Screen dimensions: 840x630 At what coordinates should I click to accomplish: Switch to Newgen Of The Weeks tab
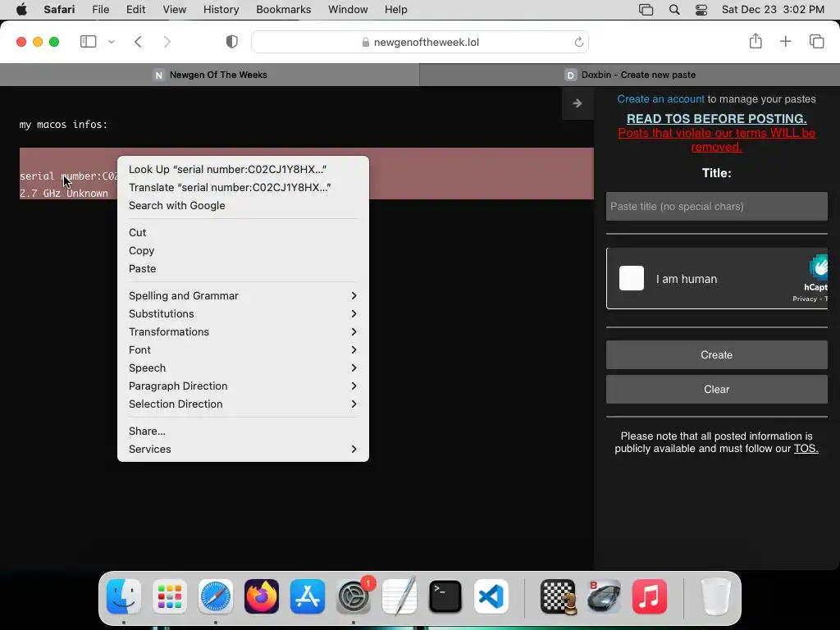pos(209,75)
